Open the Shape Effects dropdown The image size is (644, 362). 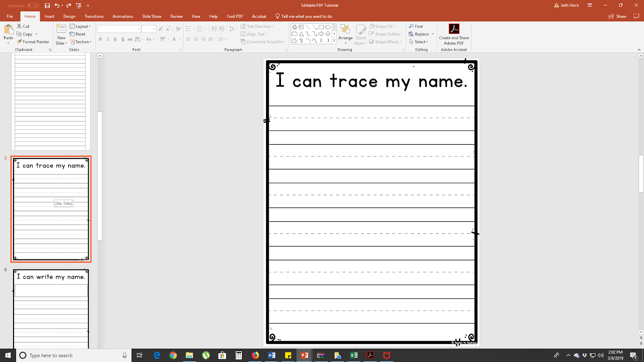click(x=385, y=42)
